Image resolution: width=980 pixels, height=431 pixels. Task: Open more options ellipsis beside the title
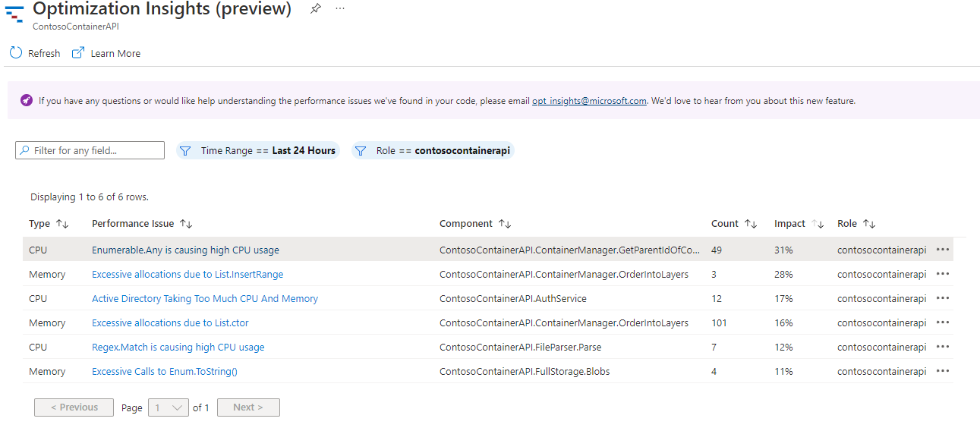coord(339,8)
